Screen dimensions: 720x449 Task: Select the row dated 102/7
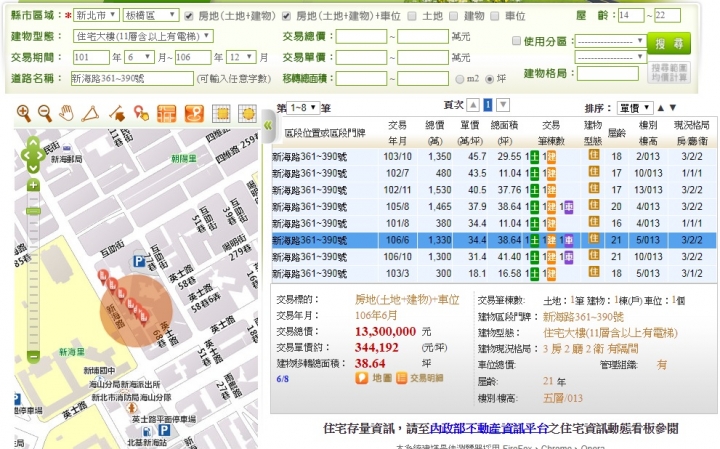(x=494, y=174)
